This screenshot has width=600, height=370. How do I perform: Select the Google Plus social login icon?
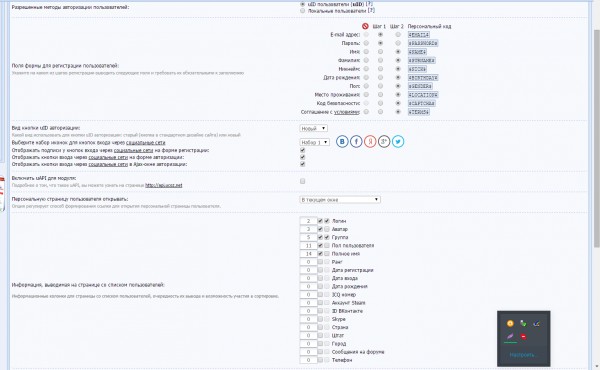tap(384, 142)
